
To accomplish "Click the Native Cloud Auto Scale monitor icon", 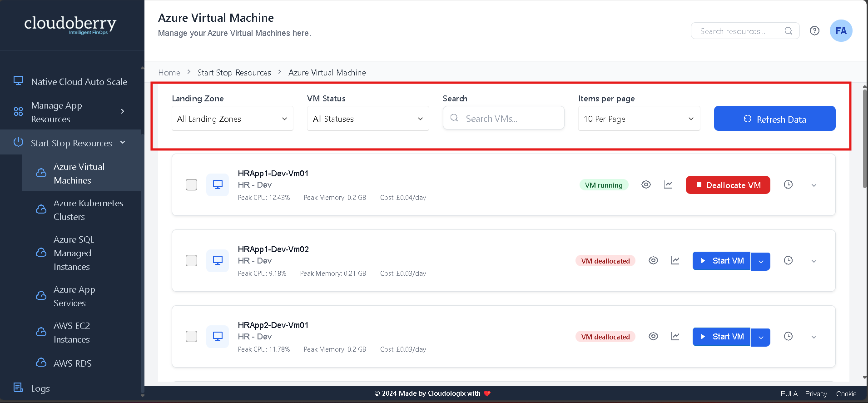I will coord(18,81).
